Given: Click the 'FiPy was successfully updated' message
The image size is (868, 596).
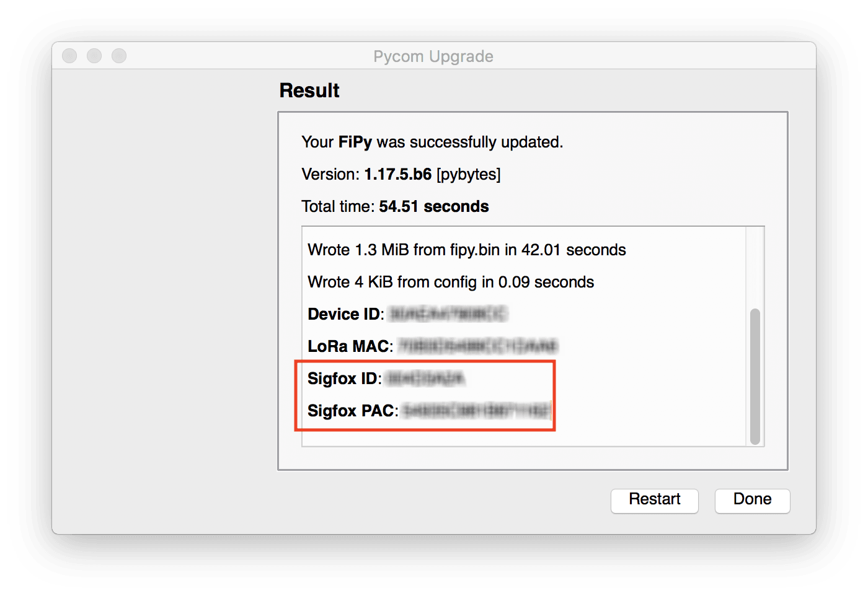Looking at the screenshot, I should [x=432, y=142].
